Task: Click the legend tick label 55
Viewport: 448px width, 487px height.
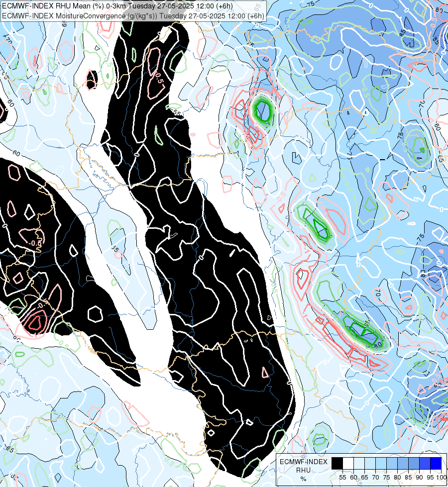Action: click(x=342, y=478)
